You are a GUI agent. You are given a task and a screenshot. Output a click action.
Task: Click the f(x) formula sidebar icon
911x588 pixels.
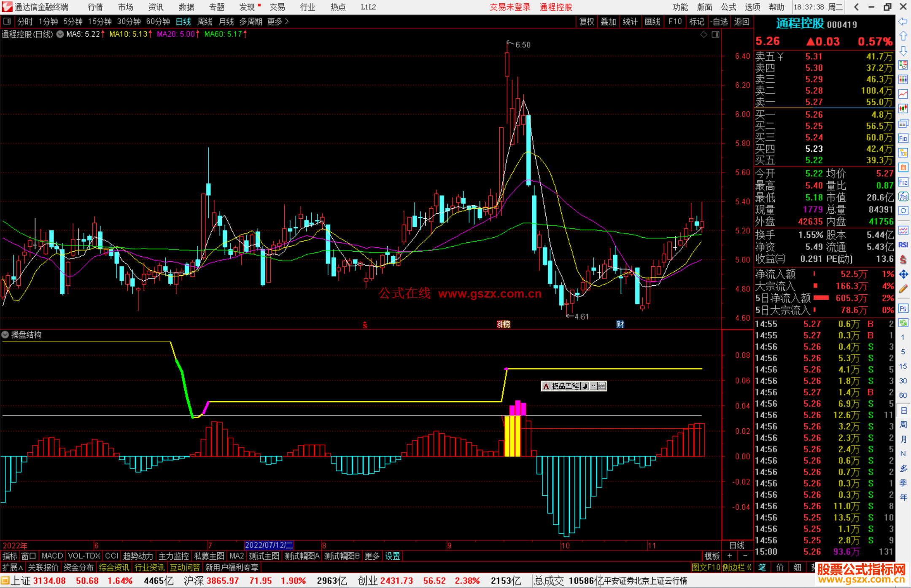coord(903,196)
